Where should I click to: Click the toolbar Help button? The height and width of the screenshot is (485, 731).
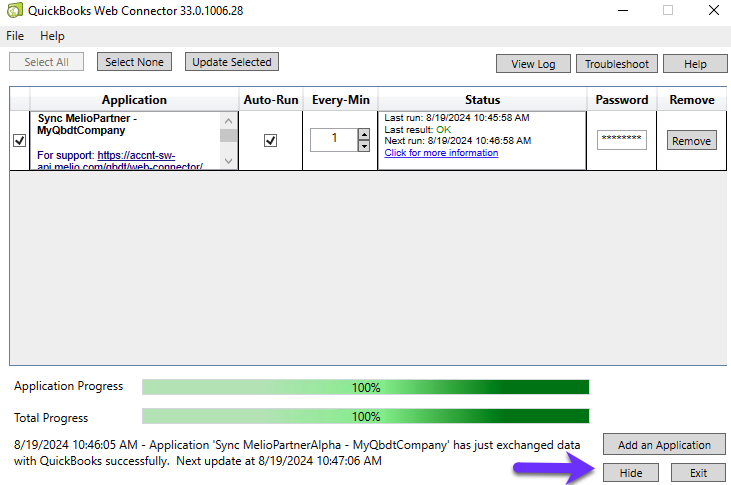[x=695, y=64]
